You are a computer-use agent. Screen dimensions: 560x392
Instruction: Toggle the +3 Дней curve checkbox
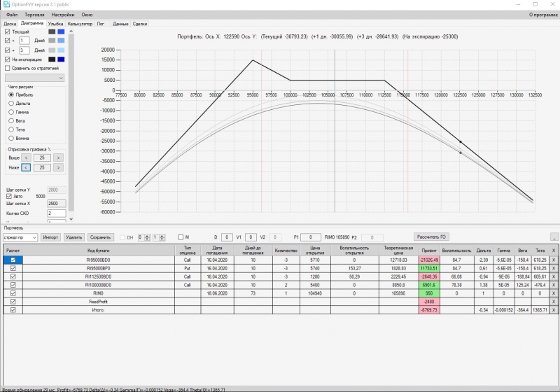tap(8, 50)
